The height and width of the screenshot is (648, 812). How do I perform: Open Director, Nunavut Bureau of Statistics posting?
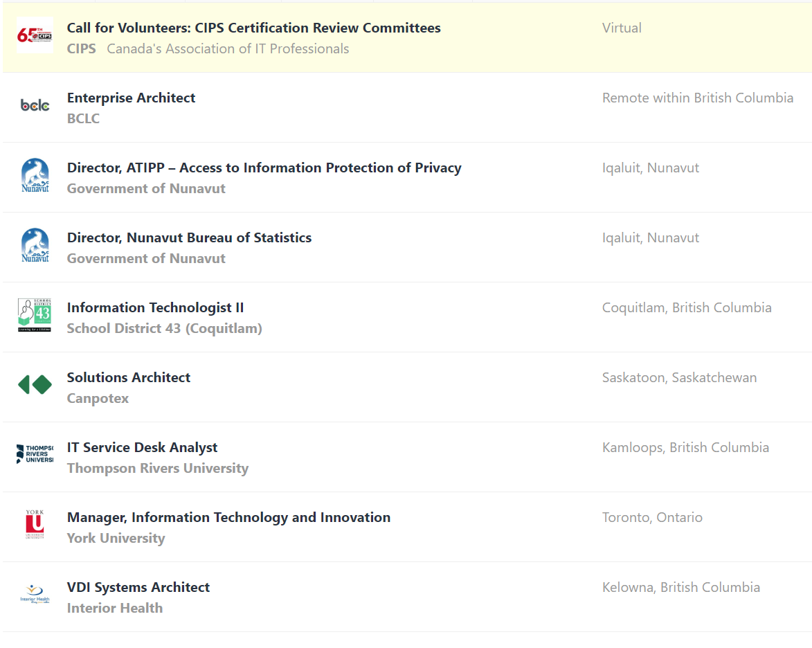[x=189, y=238]
